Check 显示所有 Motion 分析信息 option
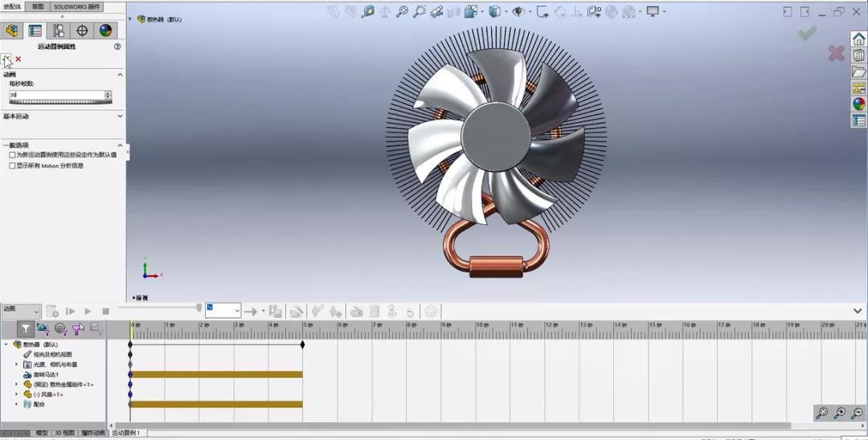Screen dimensions: 868x440 tap(12, 165)
